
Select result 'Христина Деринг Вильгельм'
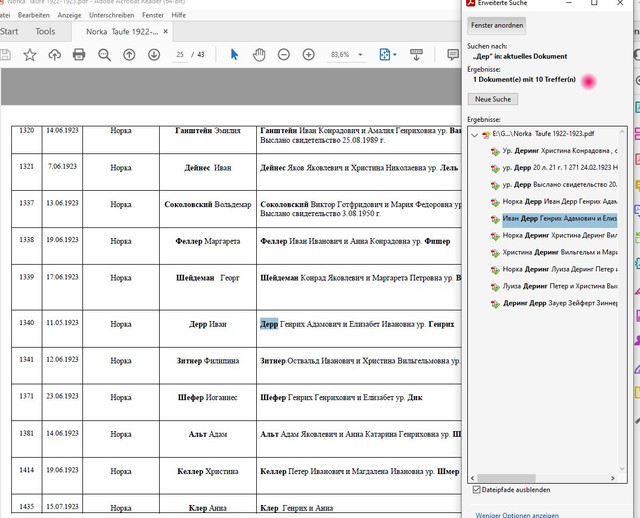pos(560,252)
